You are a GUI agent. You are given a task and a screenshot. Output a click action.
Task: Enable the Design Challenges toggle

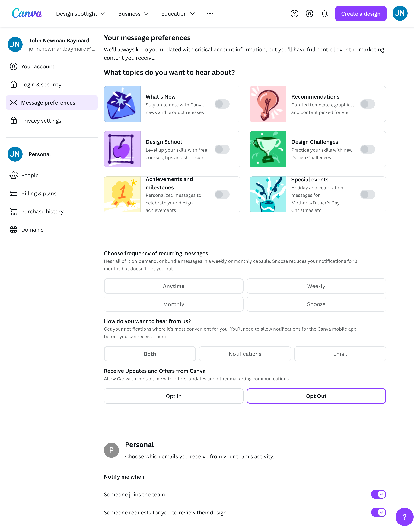point(368,149)
